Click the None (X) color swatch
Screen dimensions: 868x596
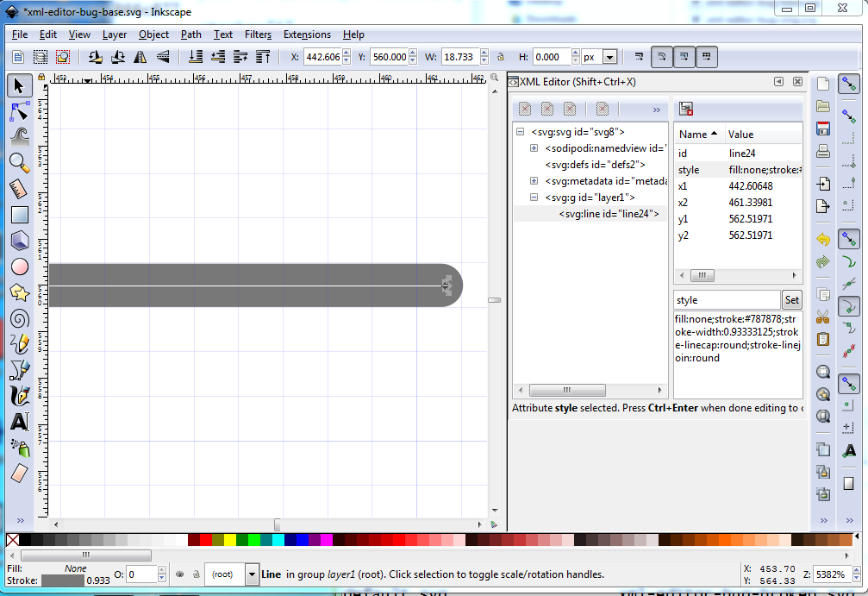click(12, 539)
